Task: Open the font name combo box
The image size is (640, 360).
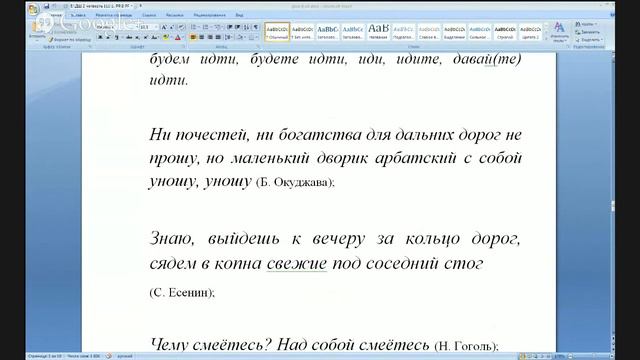Action: click(117, 27)
